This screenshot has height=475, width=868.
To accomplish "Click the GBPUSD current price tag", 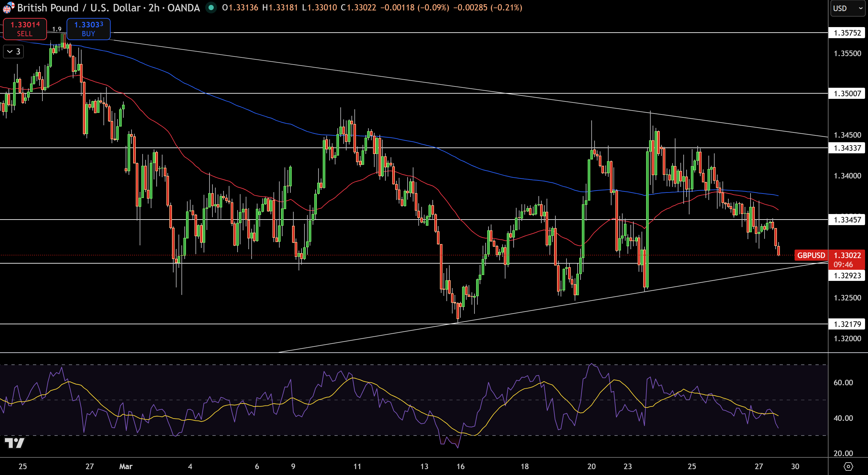I will coord(811,255).
